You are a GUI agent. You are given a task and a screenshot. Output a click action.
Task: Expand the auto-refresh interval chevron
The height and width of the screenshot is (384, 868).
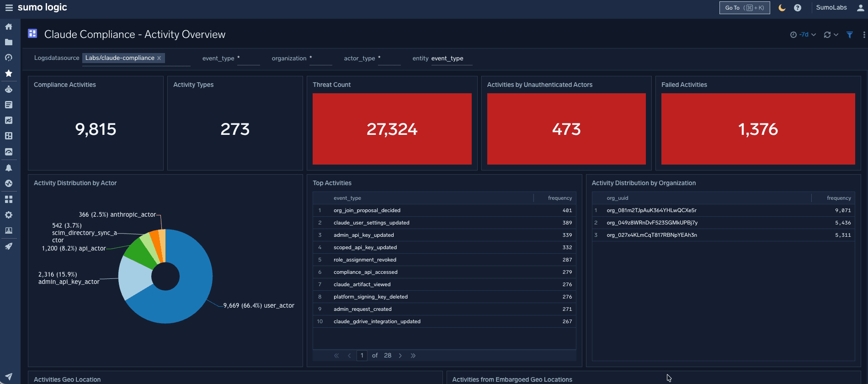coord(836,35)
